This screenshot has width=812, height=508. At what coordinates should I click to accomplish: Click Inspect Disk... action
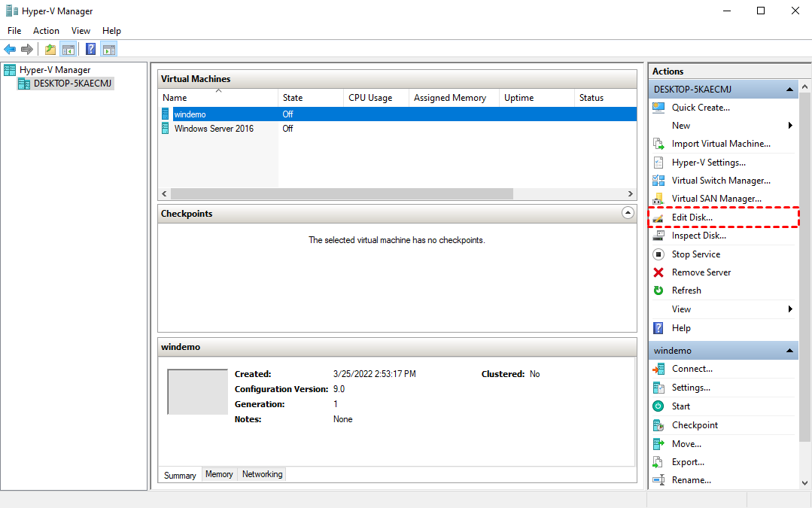(698, 236)
